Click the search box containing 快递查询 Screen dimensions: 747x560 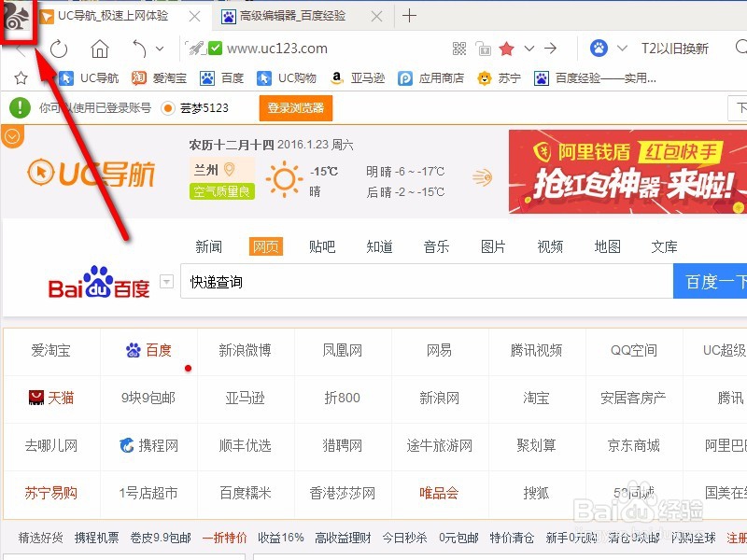click(427, 282)
